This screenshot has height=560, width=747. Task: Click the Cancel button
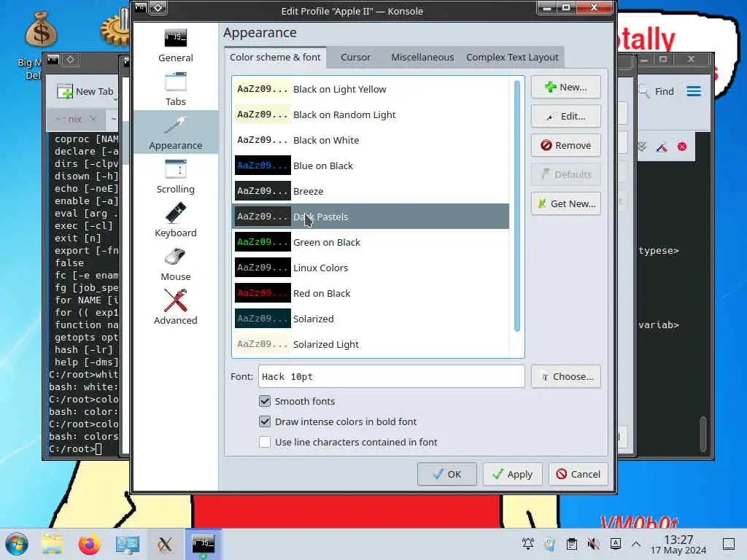click(578, 474)
